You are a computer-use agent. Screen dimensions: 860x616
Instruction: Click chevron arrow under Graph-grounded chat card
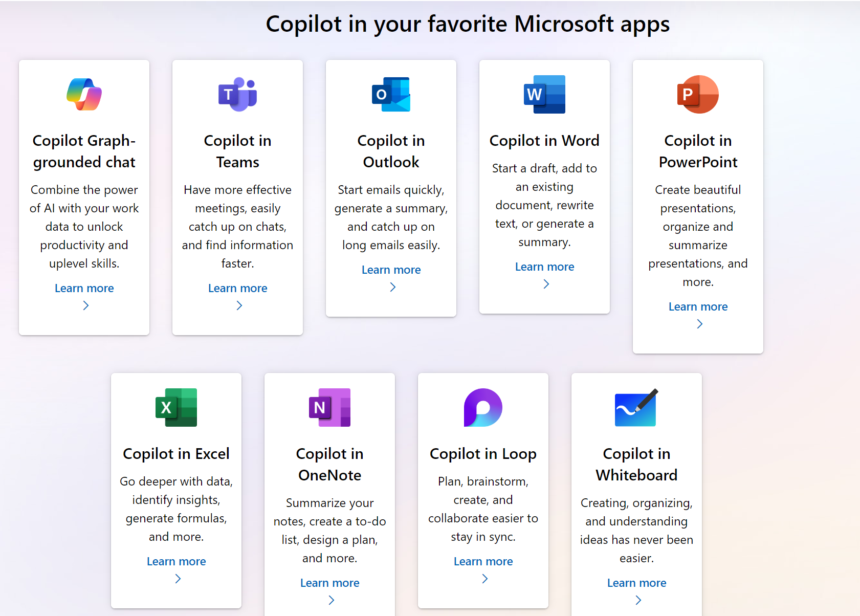[x=86, y=305]
